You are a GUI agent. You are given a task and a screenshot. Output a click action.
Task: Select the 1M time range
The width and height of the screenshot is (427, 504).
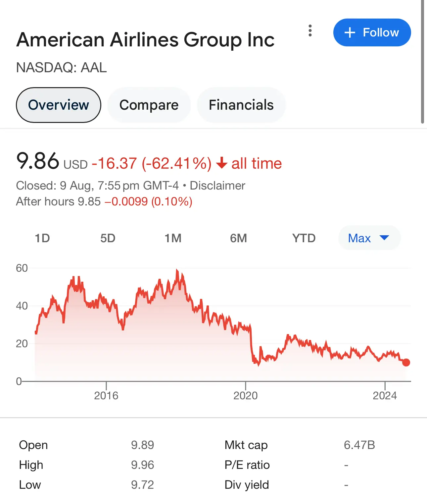(x=173, y=238)
